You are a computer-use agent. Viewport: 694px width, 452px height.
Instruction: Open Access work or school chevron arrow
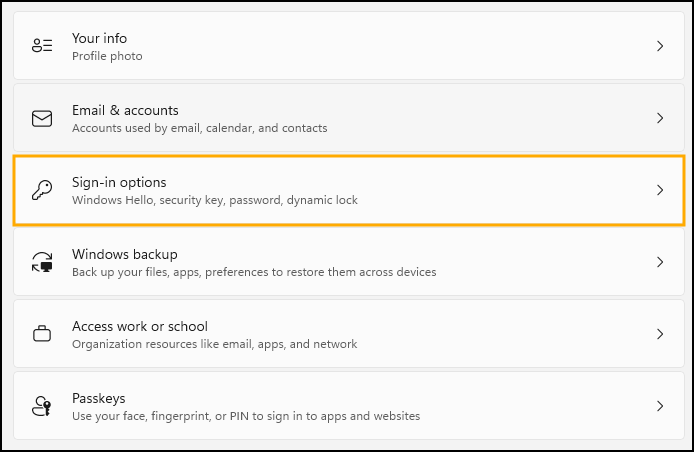(659, 334)
